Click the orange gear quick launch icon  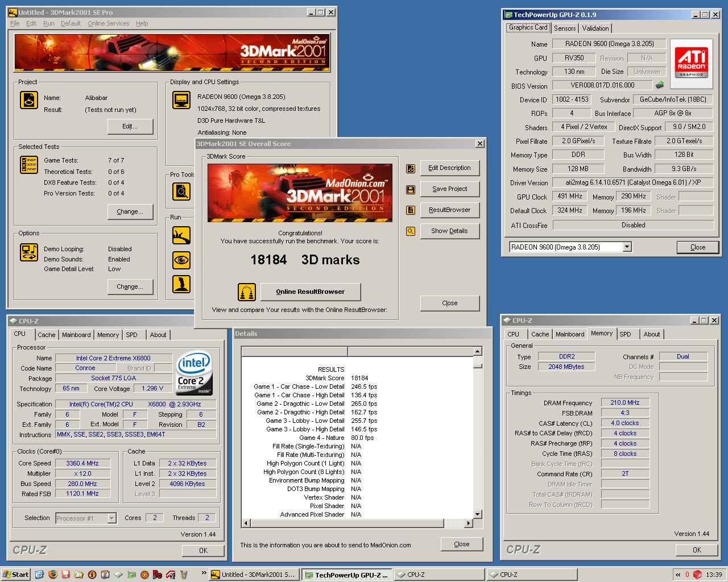click(144, 575)
